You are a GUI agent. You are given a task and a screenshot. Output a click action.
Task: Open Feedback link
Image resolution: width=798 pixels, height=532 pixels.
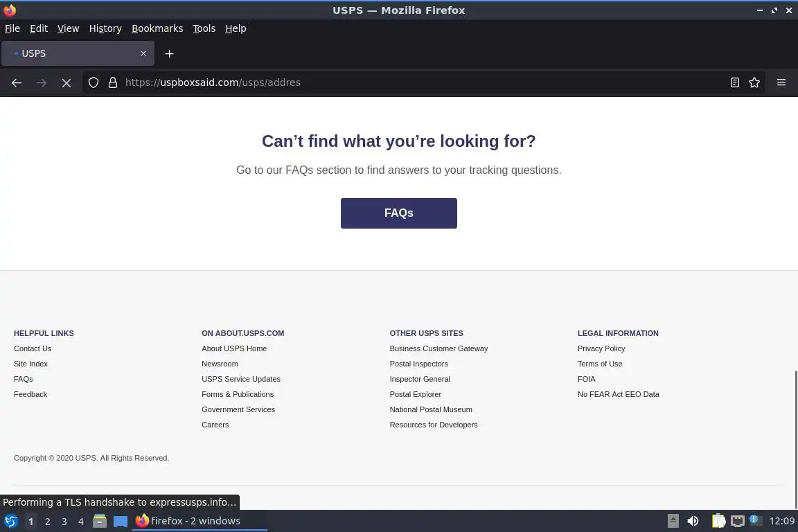click(30, 395)
